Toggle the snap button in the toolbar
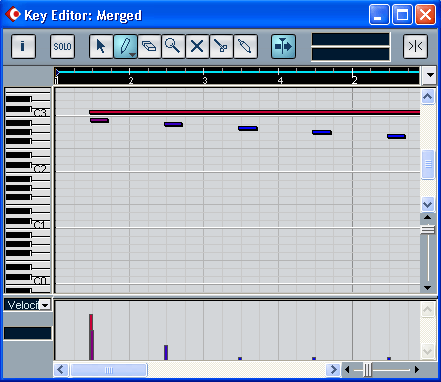This screenshot has height=382, width=441. pos(415,46)
